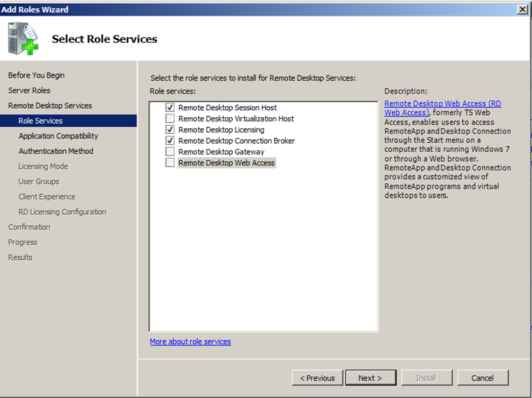
Task: Click the Previous button
Action: tap(317, 378)
